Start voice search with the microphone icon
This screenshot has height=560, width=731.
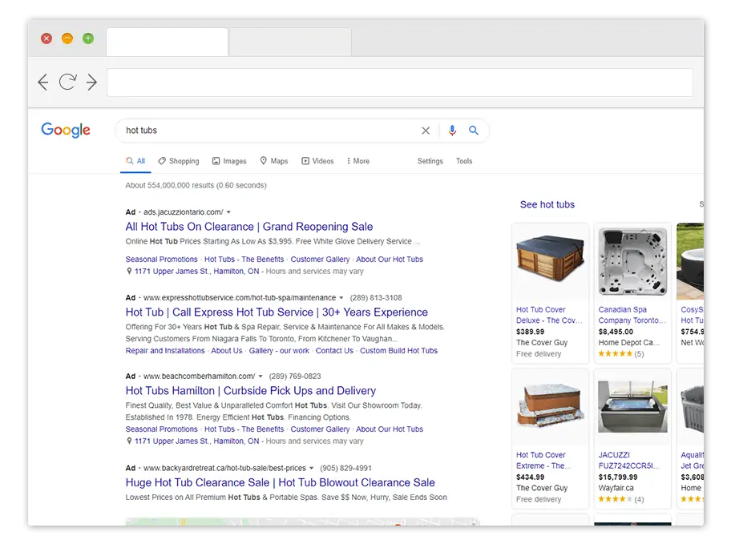click(x=452, y=131)
